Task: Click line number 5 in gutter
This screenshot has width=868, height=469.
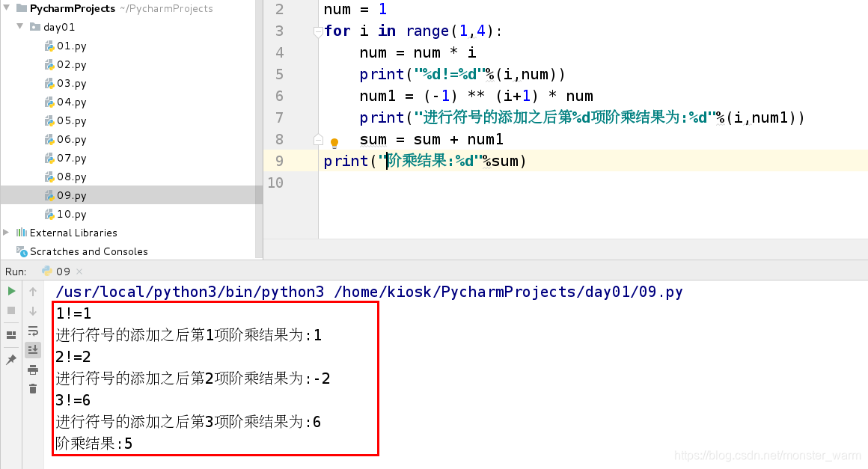Action: pos(280,75)
